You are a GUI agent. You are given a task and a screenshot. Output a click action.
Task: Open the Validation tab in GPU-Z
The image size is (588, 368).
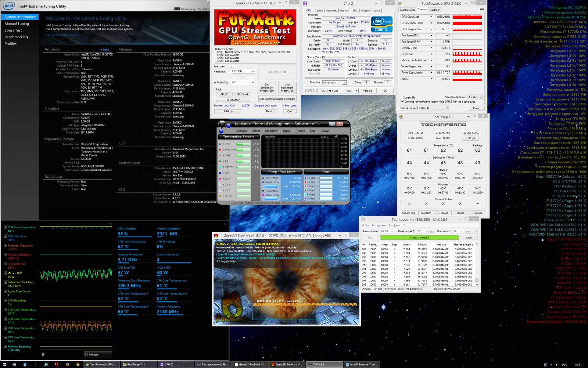435,10
